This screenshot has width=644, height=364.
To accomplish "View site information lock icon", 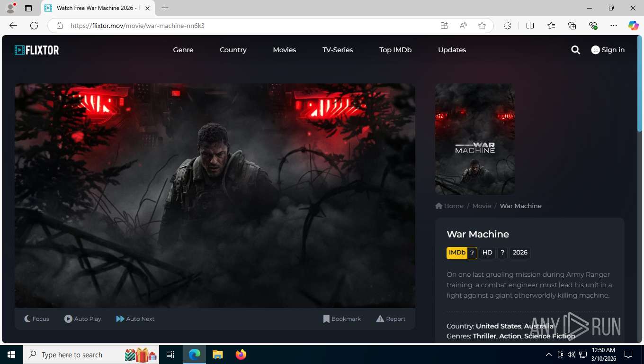I will [x=59, y=26].
